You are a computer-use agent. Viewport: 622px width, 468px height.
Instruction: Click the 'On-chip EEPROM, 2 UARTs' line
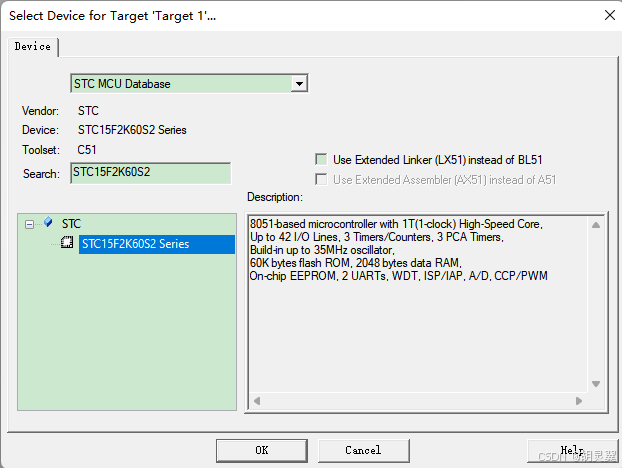point(399,276)
